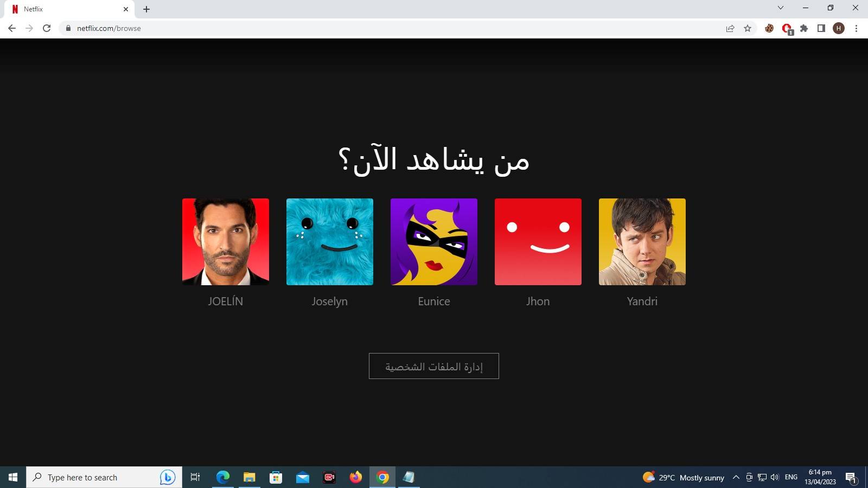The width and height of the screenshot is (868, 488).
Task: Choose the Joselyn blue fuzzy avatar
Action: (x=330, y=242)
